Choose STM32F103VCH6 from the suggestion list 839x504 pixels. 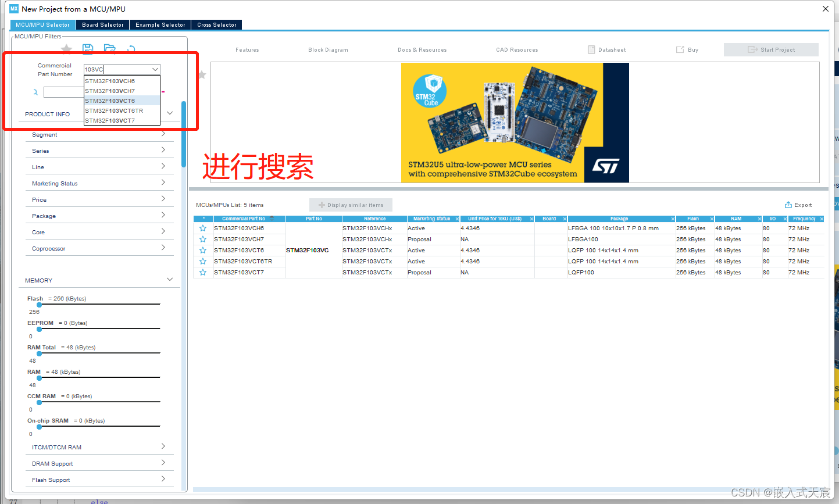(x=122, y=81)
